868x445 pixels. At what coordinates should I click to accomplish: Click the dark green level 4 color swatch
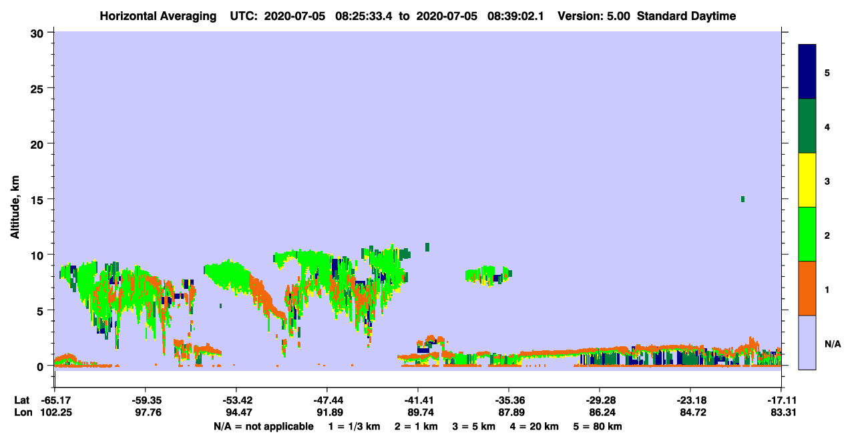(x=807, y=126)
